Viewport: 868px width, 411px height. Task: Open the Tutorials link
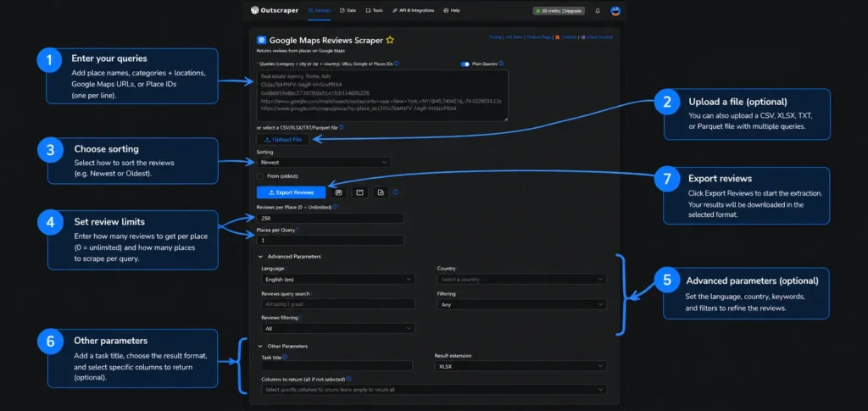coord(565,37)
